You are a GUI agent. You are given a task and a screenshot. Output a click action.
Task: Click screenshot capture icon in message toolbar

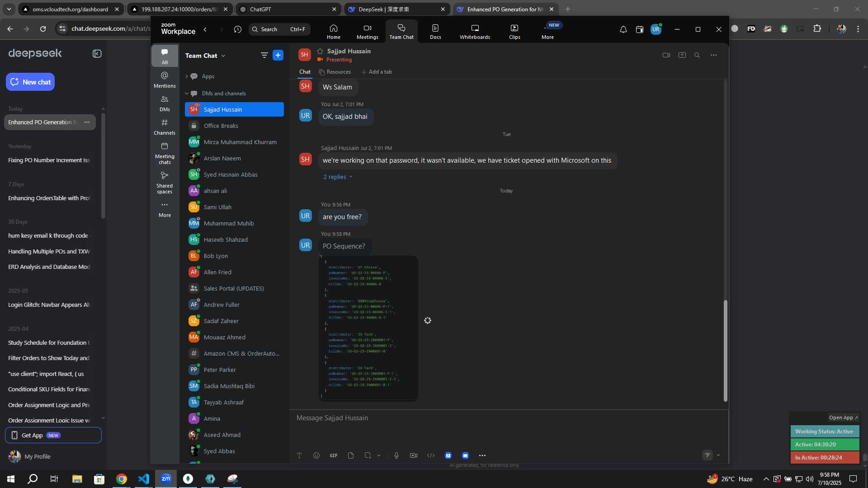point(368,455)
